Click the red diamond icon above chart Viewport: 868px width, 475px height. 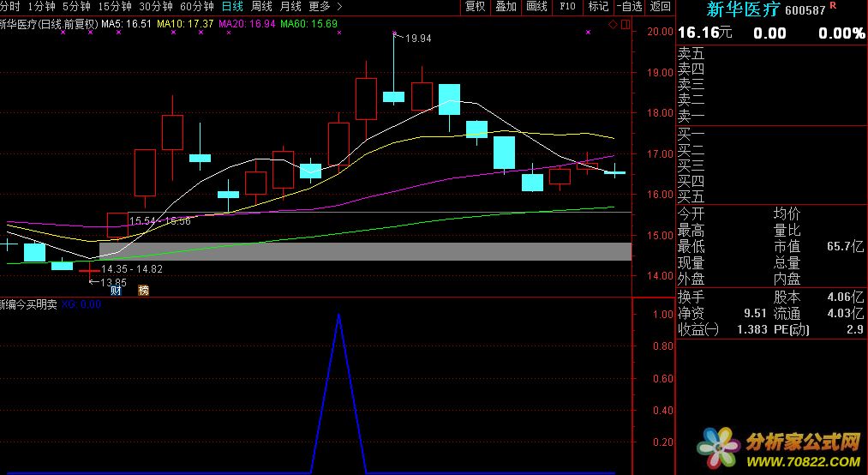click(613, 24)
